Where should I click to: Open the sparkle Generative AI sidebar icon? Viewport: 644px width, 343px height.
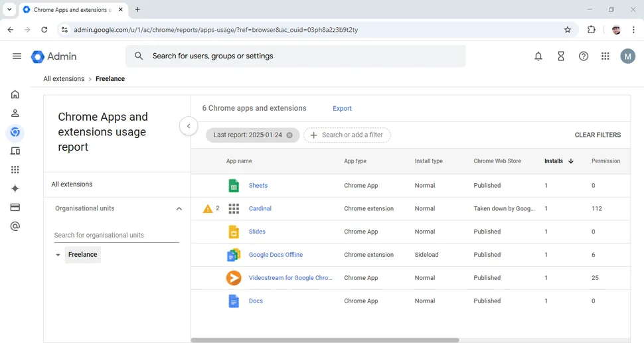[x=15, y=188]
